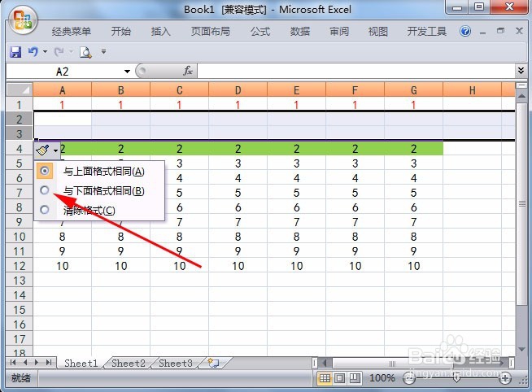Click the zoom out minus button
The width and height of the screenshot is (532, 392).
pyautogui.click(x=409, y=378)
